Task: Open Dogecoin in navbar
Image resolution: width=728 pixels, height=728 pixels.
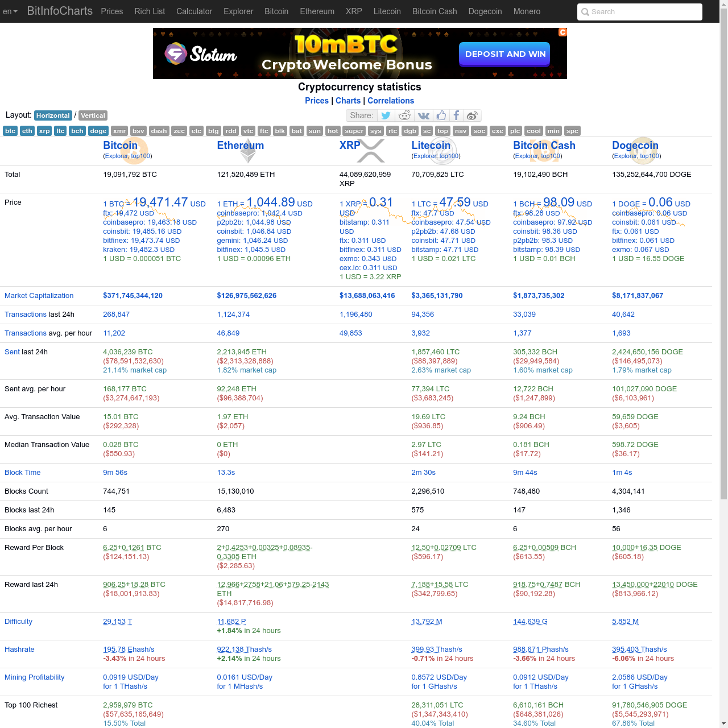Action: pos(485,11)
